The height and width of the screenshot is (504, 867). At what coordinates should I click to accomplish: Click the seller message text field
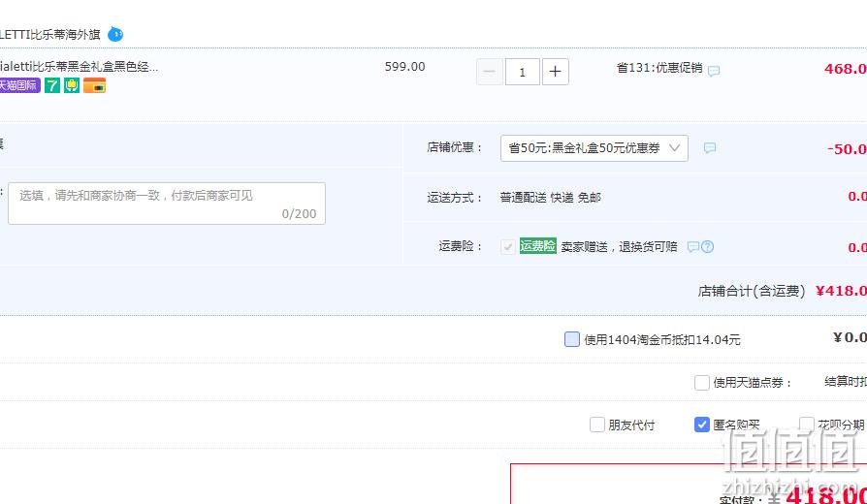[x=167, y=204]
